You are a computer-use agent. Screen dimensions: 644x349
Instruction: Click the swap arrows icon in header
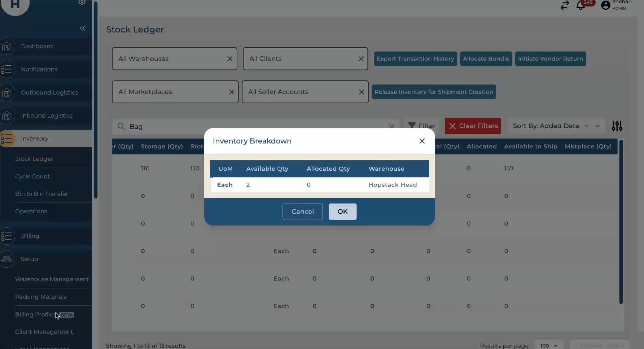(565, 5)
